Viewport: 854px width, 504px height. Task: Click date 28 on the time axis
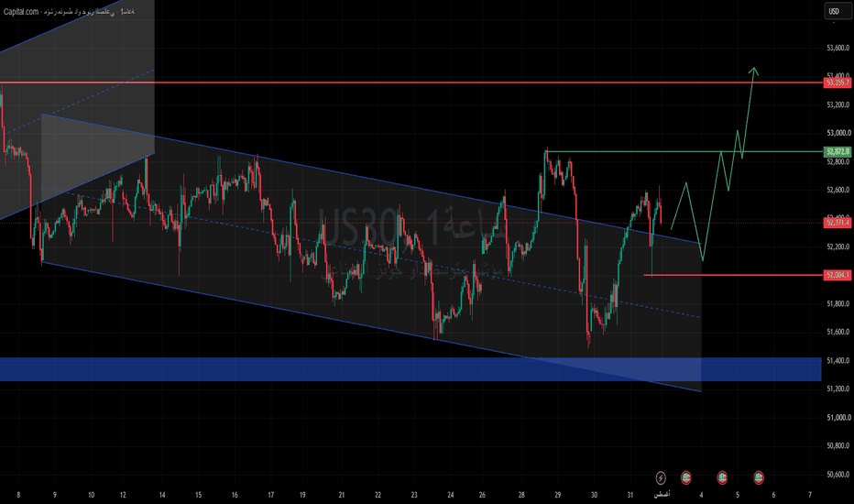521,495
